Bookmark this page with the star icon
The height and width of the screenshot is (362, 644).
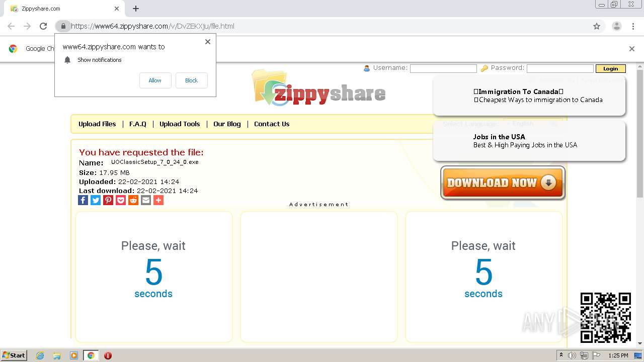tap(597, 26)
